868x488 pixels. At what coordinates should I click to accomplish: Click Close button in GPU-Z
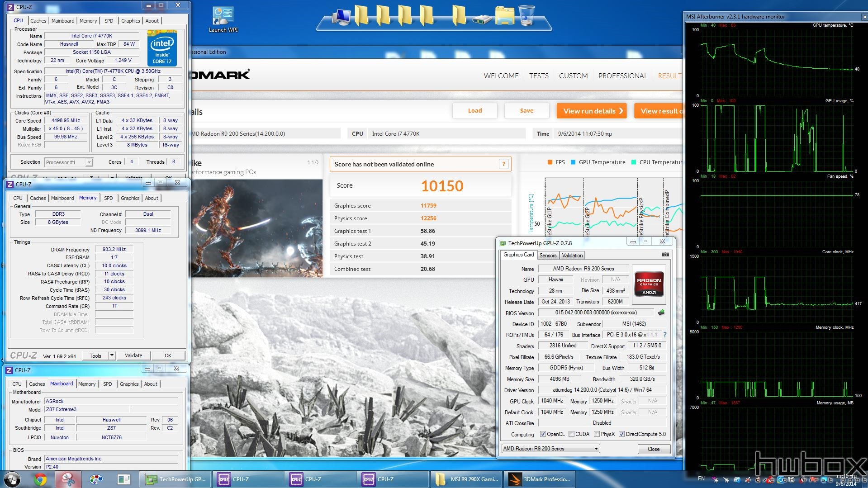click(653, 449)
